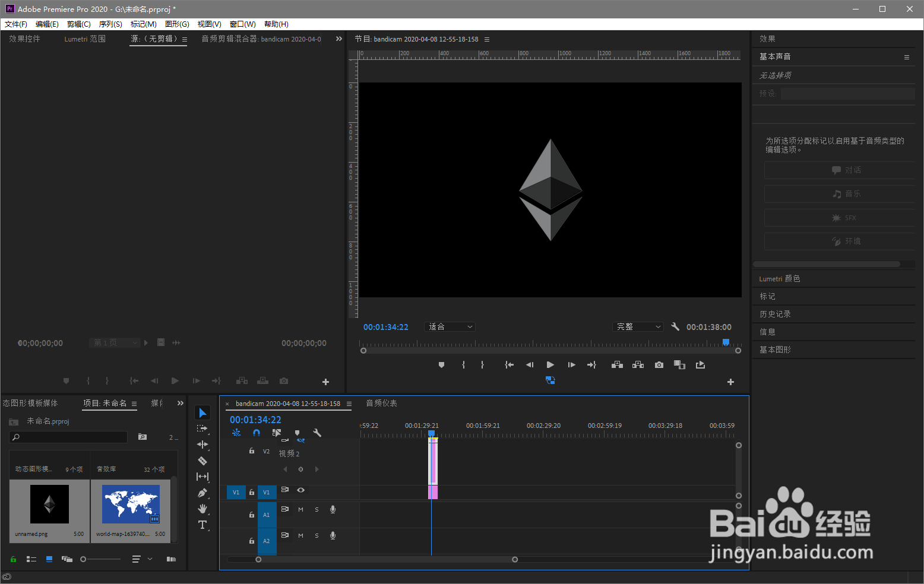The image size is (924, 584).
Task: Open the 图形(G) menu
Action: pos(177,24)
